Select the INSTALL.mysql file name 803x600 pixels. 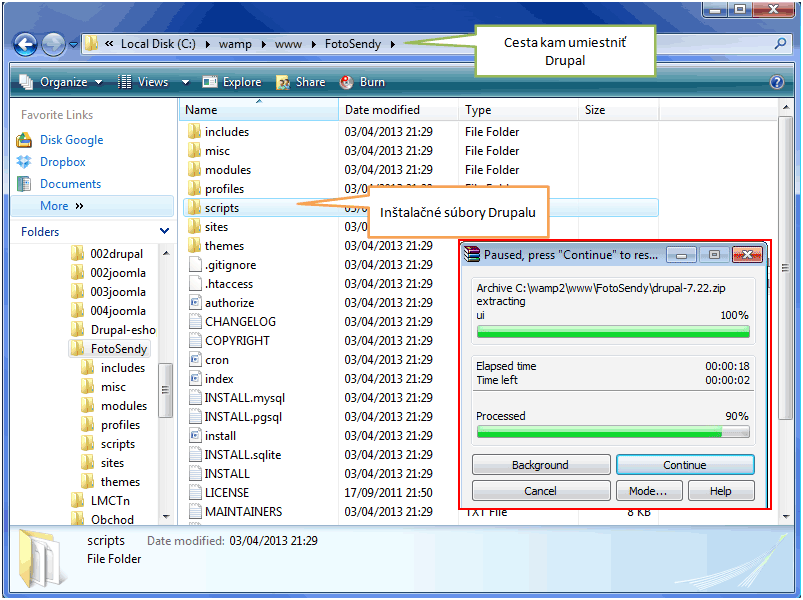(245, 398)
